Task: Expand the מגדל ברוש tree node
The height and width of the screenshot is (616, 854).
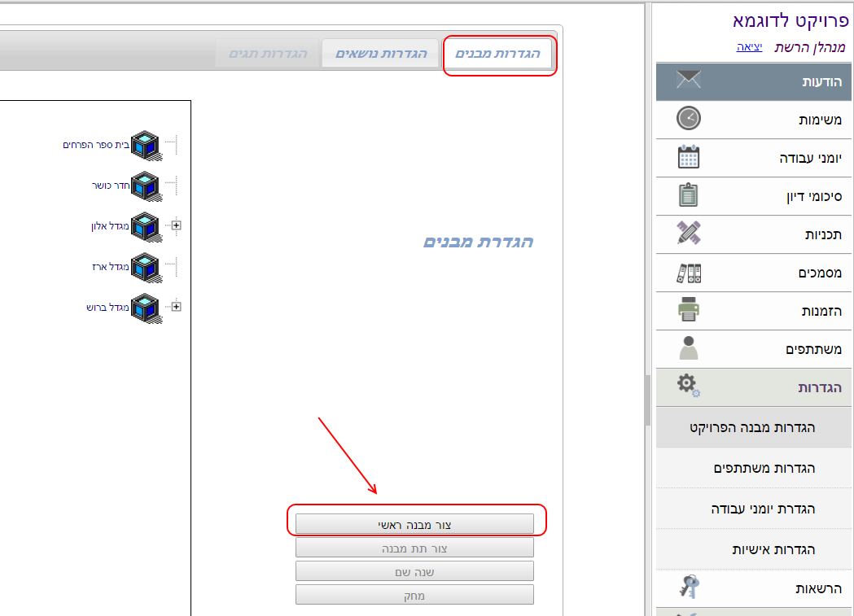Action: (176, 307)
